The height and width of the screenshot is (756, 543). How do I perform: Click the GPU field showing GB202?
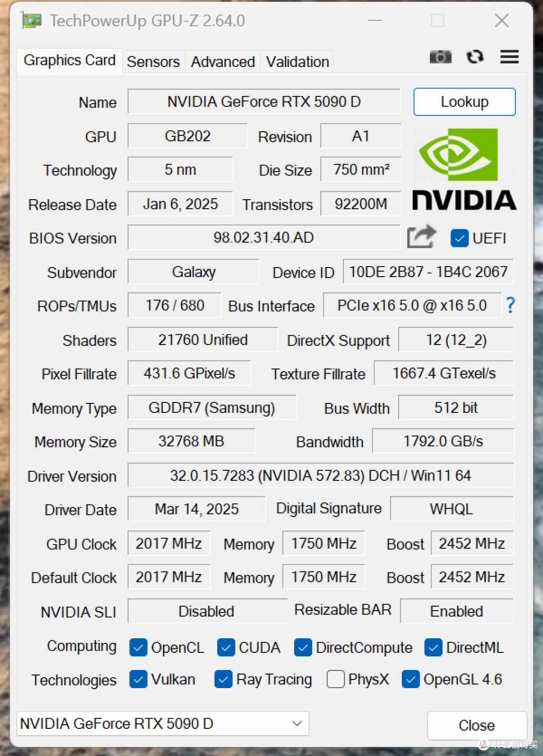click(x=188, y=136)
